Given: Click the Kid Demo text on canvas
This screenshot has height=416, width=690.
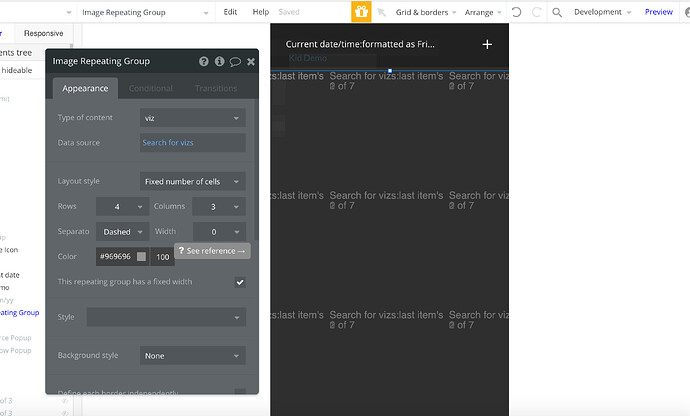Looking at the screenshot, I should click(308, 58).
